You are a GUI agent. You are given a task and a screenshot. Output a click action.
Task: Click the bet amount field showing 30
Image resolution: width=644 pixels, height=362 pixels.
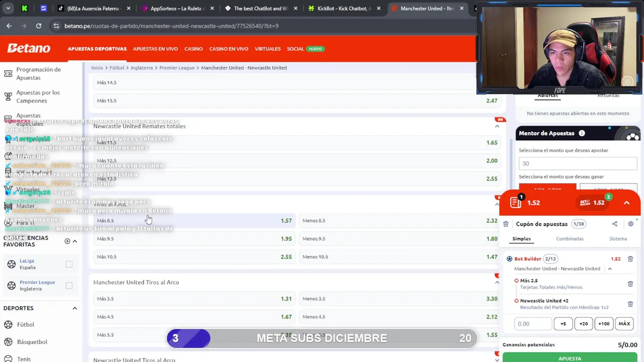pos(578,163)
